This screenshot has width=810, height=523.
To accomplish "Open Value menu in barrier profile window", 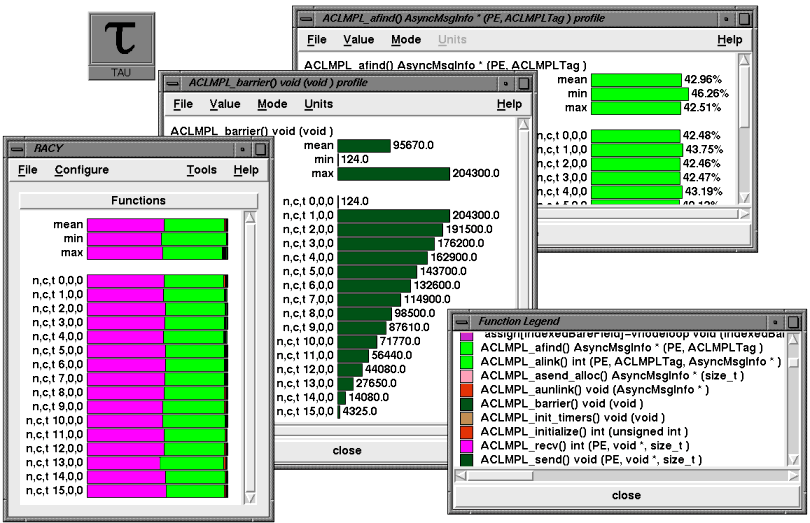I will (224, 104).
